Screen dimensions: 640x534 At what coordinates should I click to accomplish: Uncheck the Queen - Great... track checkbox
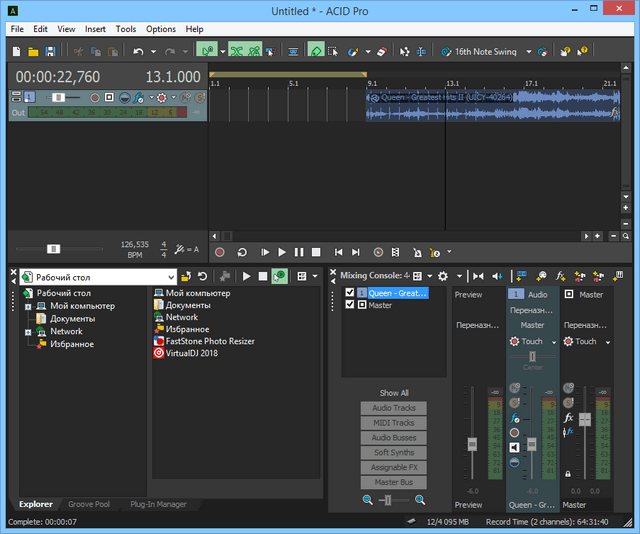click(x=349, y=293)
